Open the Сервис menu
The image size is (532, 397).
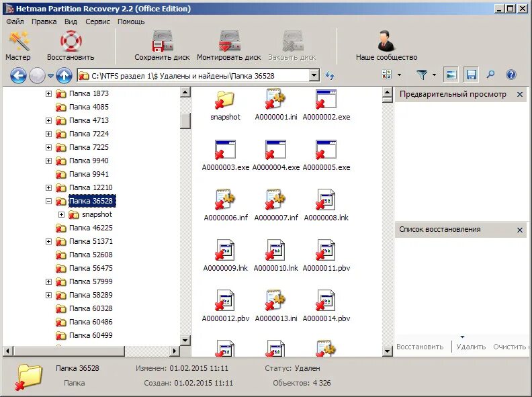click(97, 21)
